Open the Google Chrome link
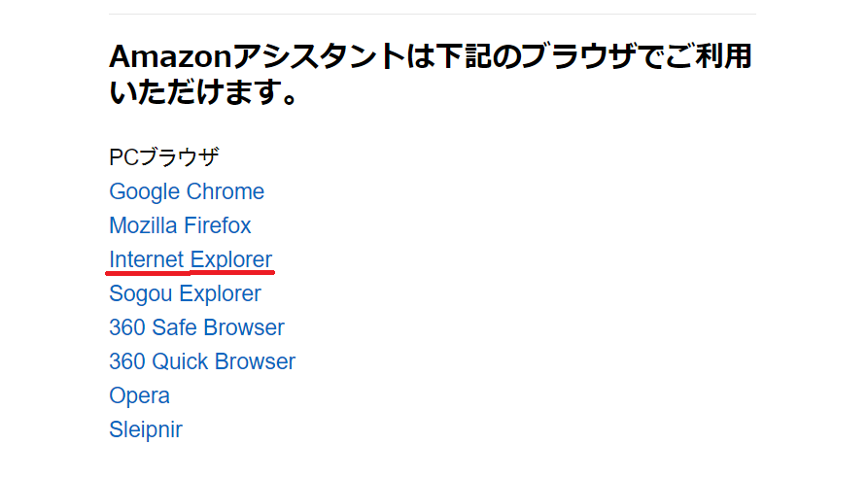This screenshot has width=868, height=479. 187,191
